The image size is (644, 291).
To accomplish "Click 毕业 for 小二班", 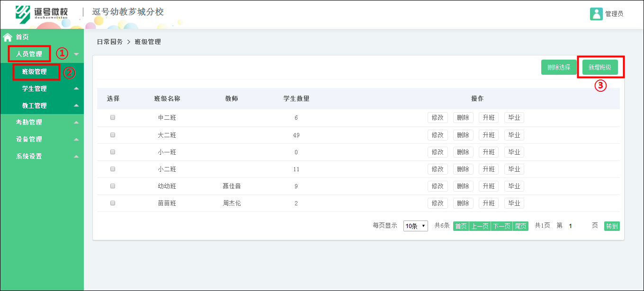I will [514, 168].
